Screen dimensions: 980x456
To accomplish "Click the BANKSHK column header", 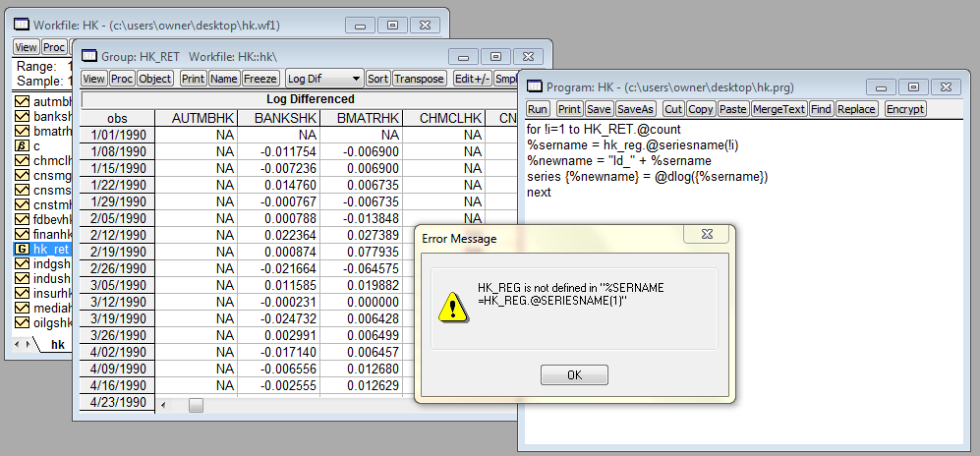I will [279, 118].
